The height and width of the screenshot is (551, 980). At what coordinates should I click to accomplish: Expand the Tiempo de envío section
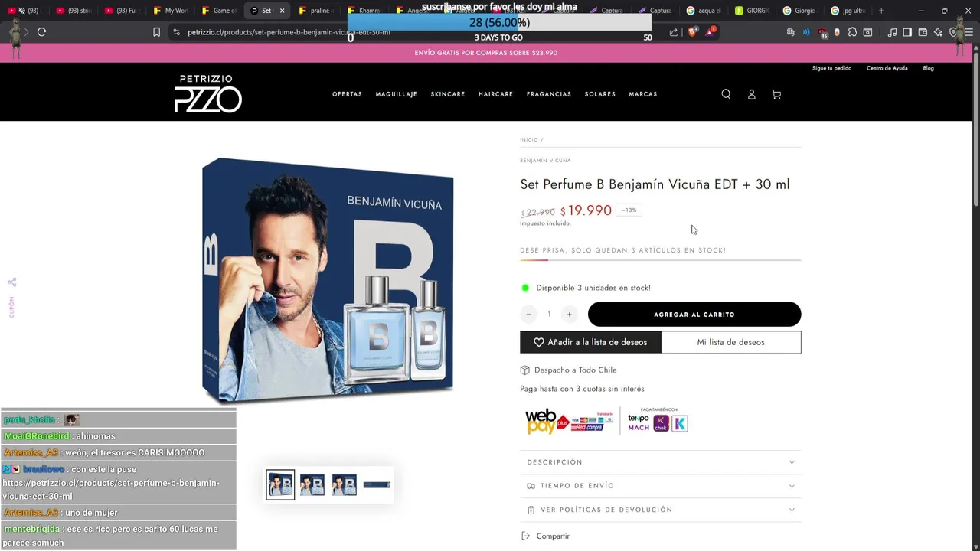tap(661, 486)
